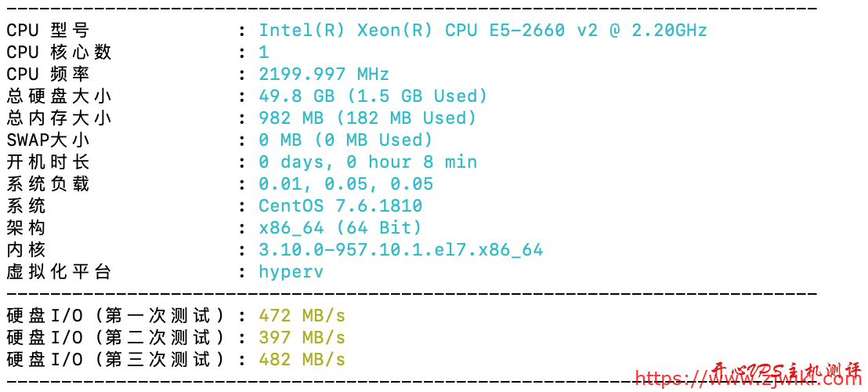Click the "硬盘I/O (第一次测试)" label
The height and width of the screenshot is (392, 868).
coord(116,316)
